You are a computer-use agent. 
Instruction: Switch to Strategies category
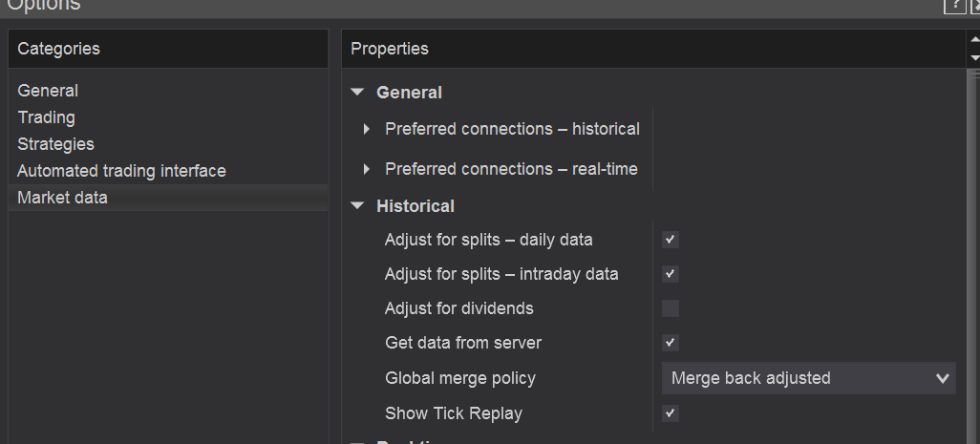tap(55, 144)
